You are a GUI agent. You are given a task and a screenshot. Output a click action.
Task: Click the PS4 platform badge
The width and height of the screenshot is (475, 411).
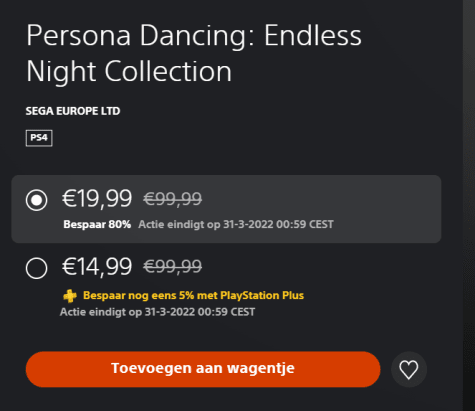point(39,138)
